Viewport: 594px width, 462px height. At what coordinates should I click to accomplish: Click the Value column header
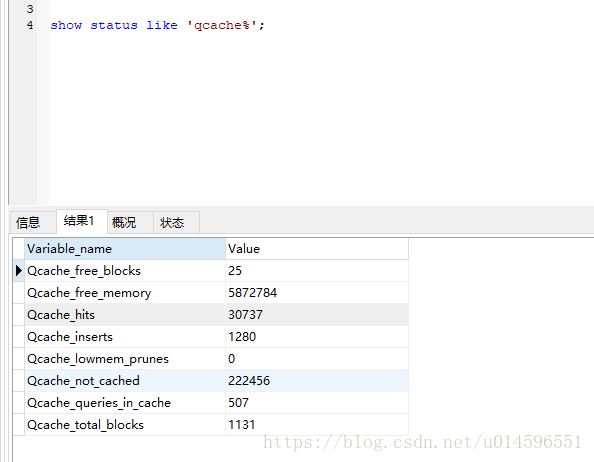[x=317, y=249]
